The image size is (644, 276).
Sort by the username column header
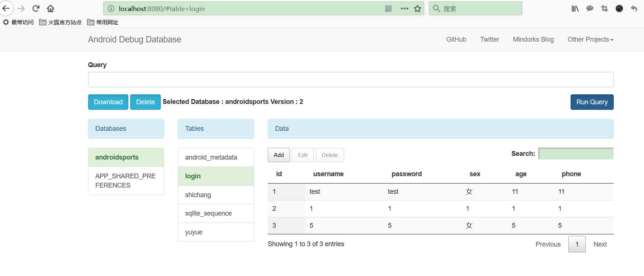tap(328, 174)
